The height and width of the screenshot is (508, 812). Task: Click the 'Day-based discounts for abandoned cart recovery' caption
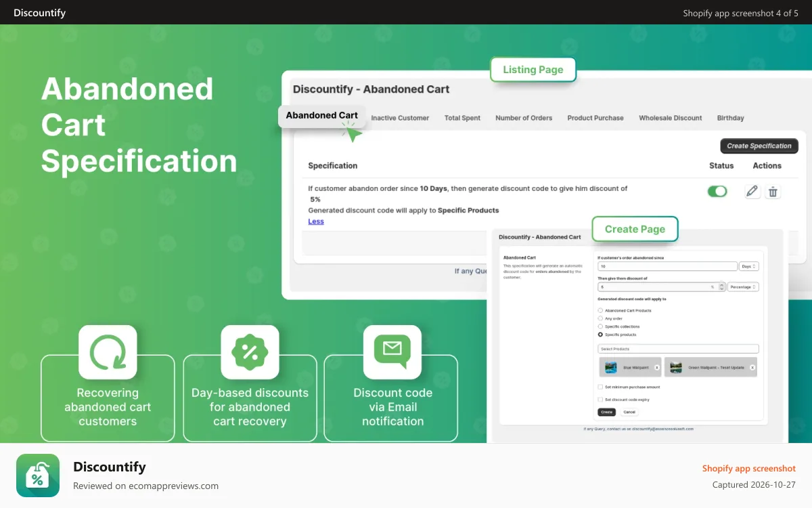point(250,407)
